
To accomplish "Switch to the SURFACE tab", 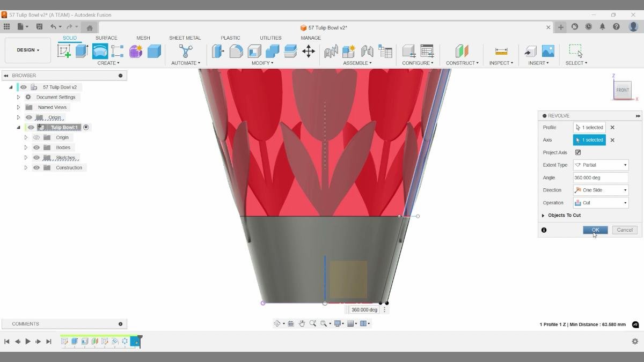I will [106, 38].
